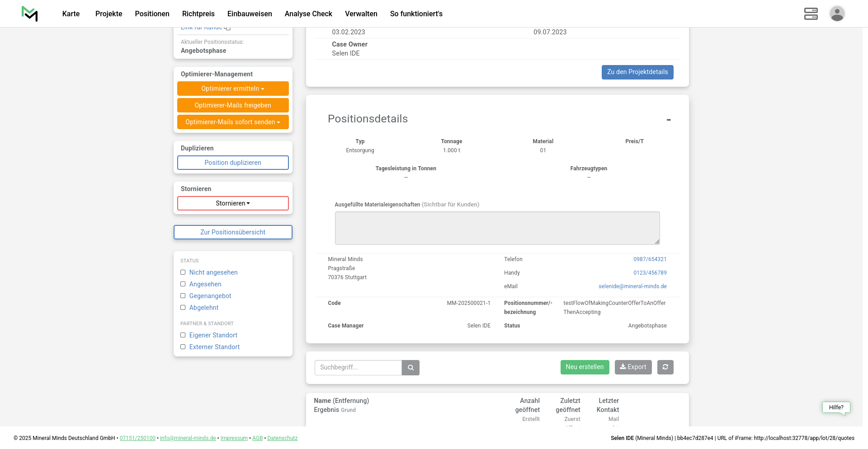Expand the Optimierer ermitteln dropdown
The width and height of the screenshot is (868, 449).
click(233, 89)
